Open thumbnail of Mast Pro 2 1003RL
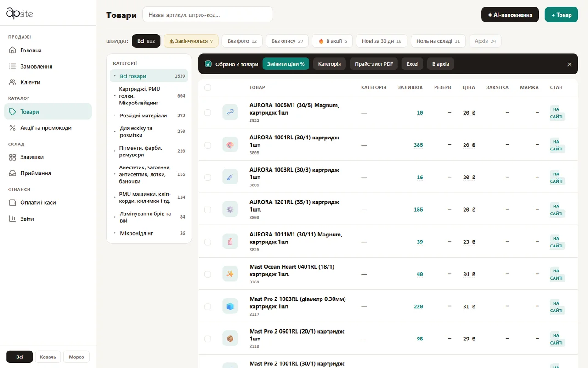The image size is (588, 368). pos(230,306)
